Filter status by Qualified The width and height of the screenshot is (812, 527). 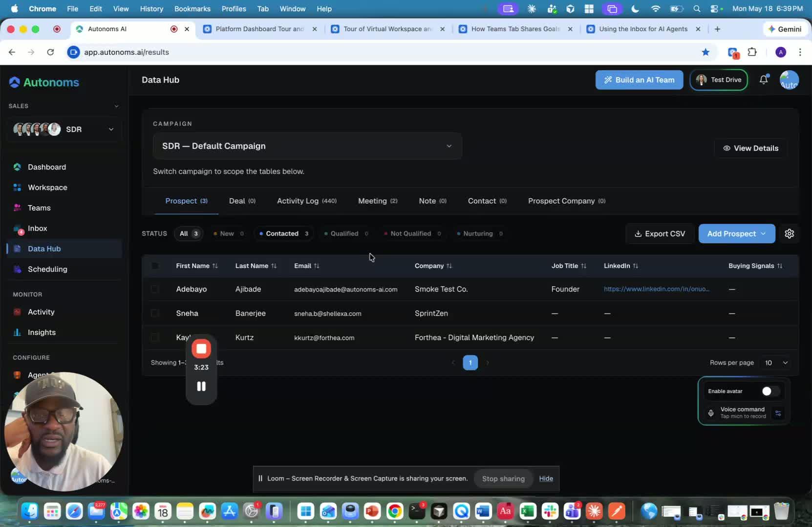(x=346, y=234)
